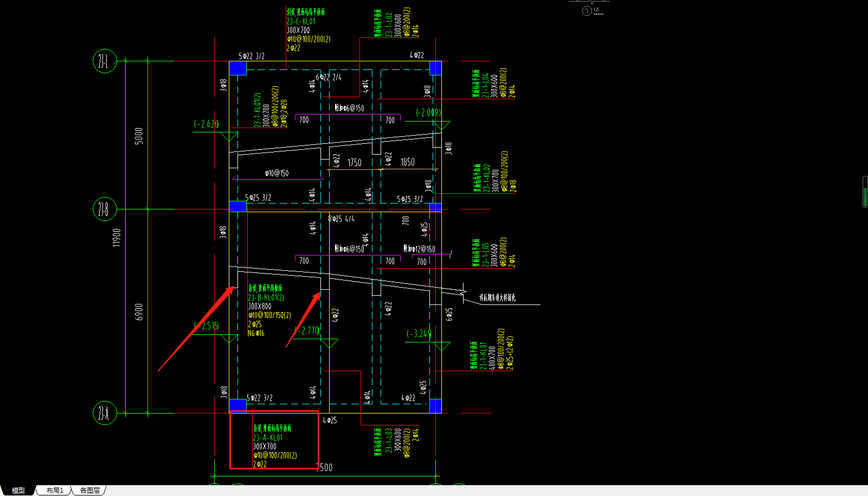Select beam label 23-B-KL01(2)

tap(266, 297)
